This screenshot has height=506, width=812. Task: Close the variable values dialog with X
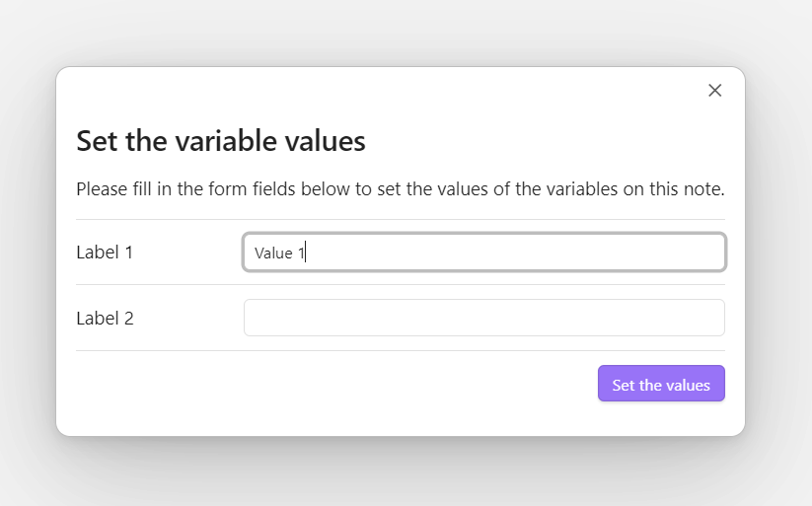714,90
